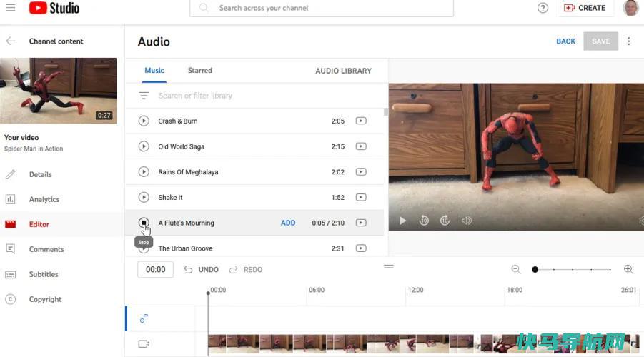The height and width of the screenshot is (357, 644).
Task: Click the CREATE button
Action: coord(585,8)
